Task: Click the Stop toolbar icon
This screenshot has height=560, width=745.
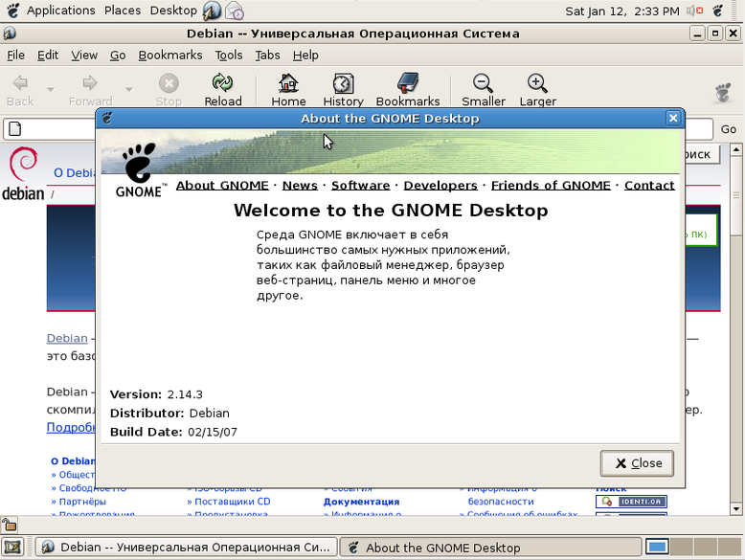Action: [x=169, y=83]
